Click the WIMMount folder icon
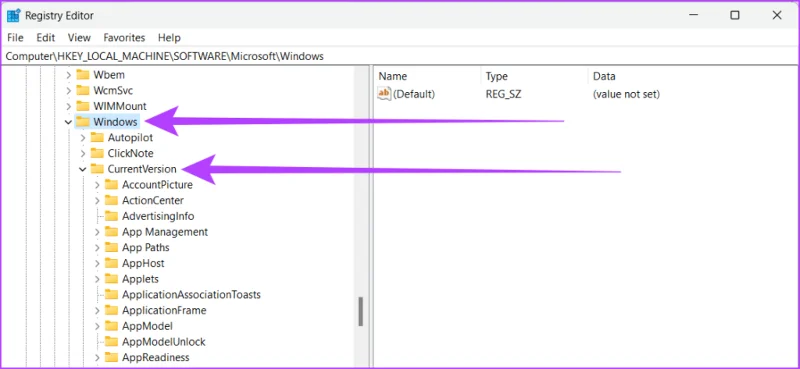 click(x=83, y=106)
